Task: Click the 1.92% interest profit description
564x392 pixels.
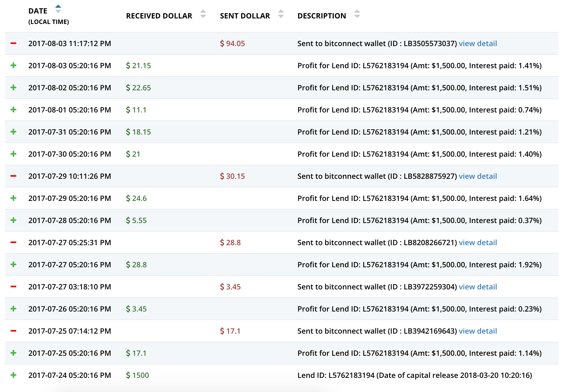Action: pyautogui.click(x=419, y=265)
